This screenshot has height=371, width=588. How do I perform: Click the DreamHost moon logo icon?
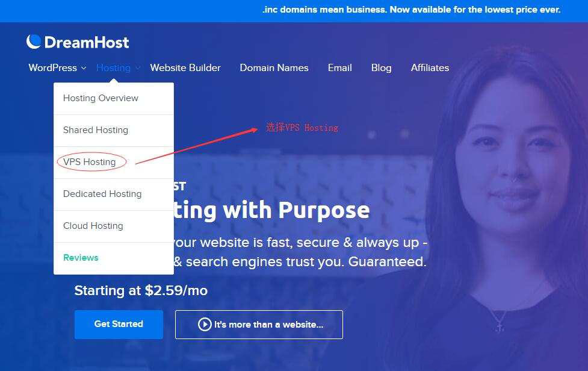point(33,42)
